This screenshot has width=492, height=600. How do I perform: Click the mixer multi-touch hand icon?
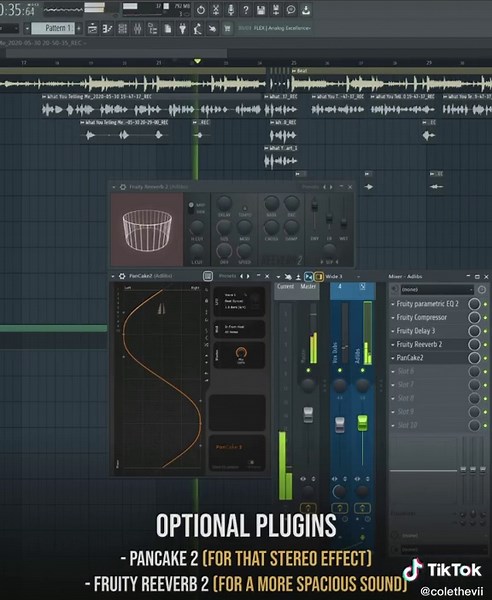point(288,276)
